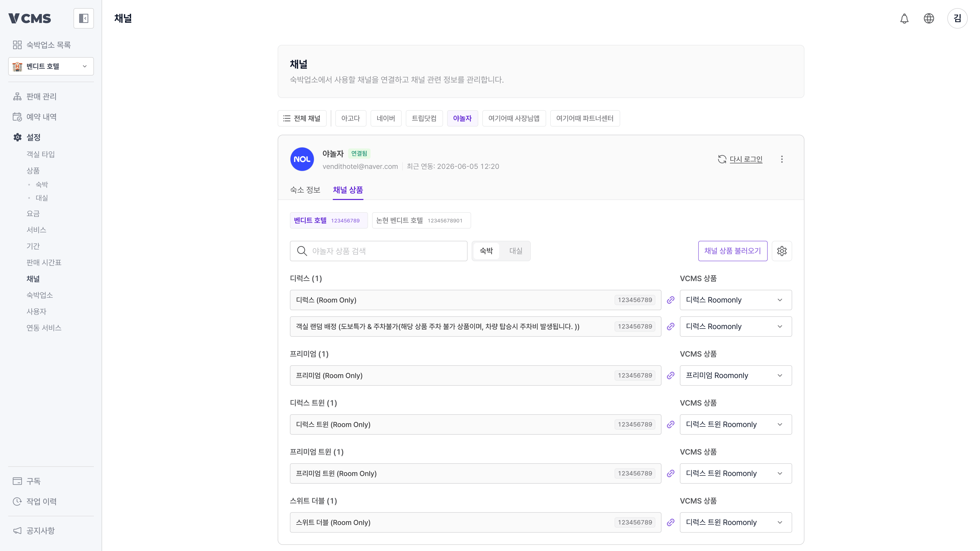Screen dimensions: 980x551
Task: Open the language globe icon
Action: click(929, 18)
